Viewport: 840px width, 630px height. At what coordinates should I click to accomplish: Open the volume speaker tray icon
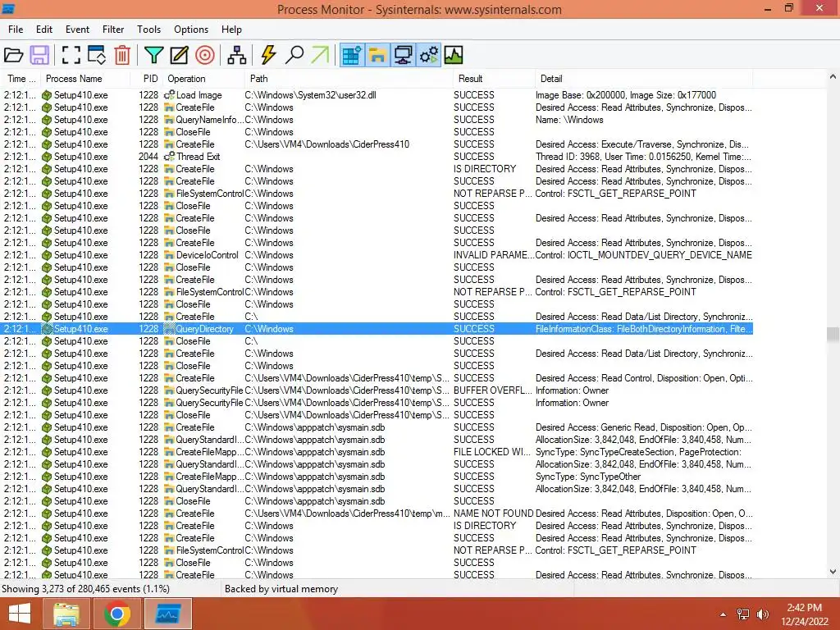(x=762, y=614)
